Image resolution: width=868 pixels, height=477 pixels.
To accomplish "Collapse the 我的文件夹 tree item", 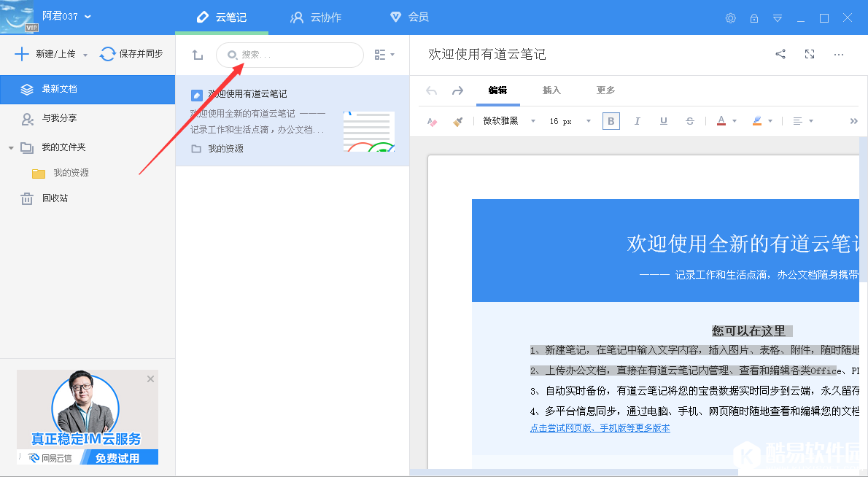I will pos(10,146).
